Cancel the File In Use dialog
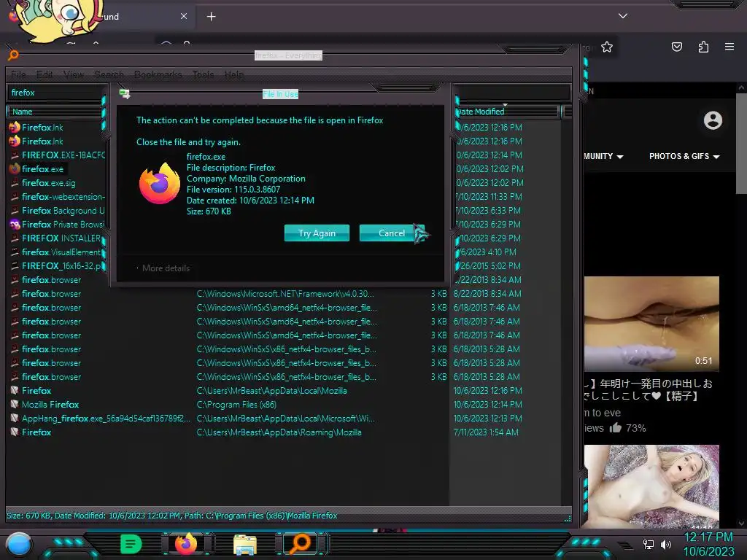The height and width of the screenshot is (560, 747). pos(392,233)
